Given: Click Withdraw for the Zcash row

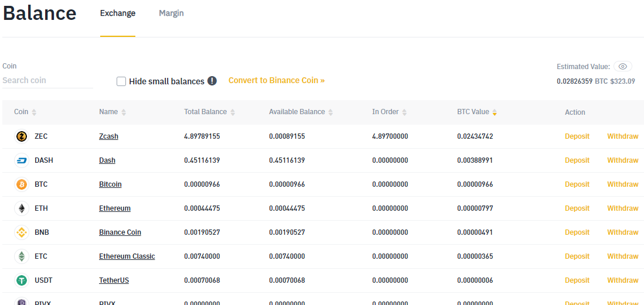Looking at the screenshot, I should pyautogui.click(x=622, y=136).
